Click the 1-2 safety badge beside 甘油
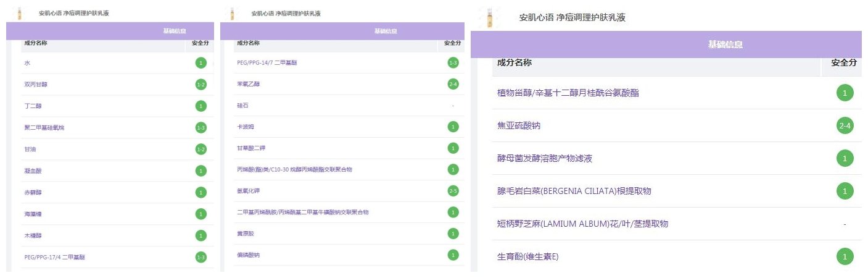The image size is (868, 278). tap(200, 150)
